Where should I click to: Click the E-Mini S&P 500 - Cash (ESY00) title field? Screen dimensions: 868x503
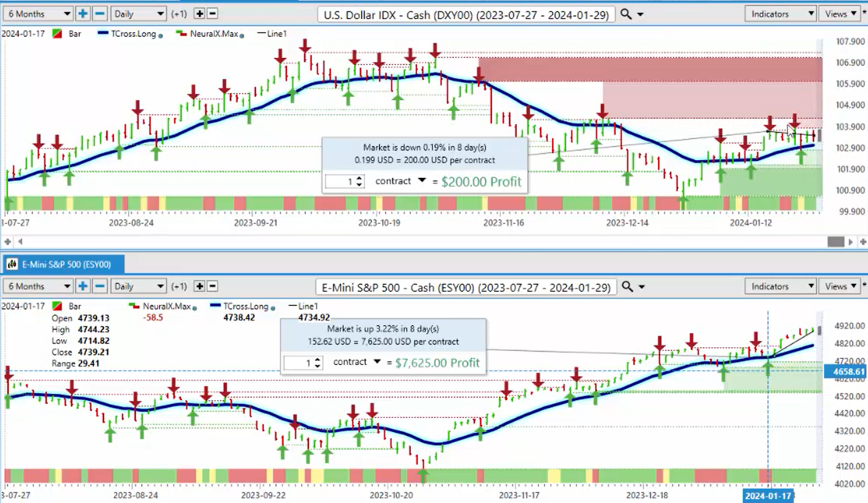[465, 288]
